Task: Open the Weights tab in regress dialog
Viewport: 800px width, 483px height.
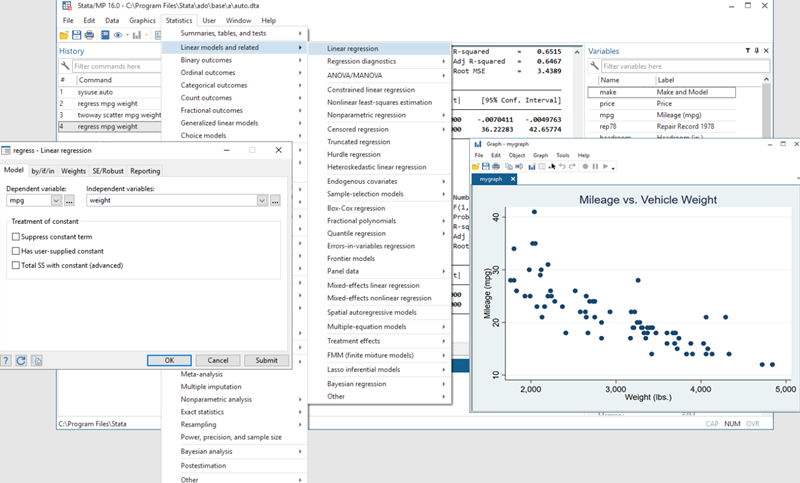Action: [x=73, y=171]
